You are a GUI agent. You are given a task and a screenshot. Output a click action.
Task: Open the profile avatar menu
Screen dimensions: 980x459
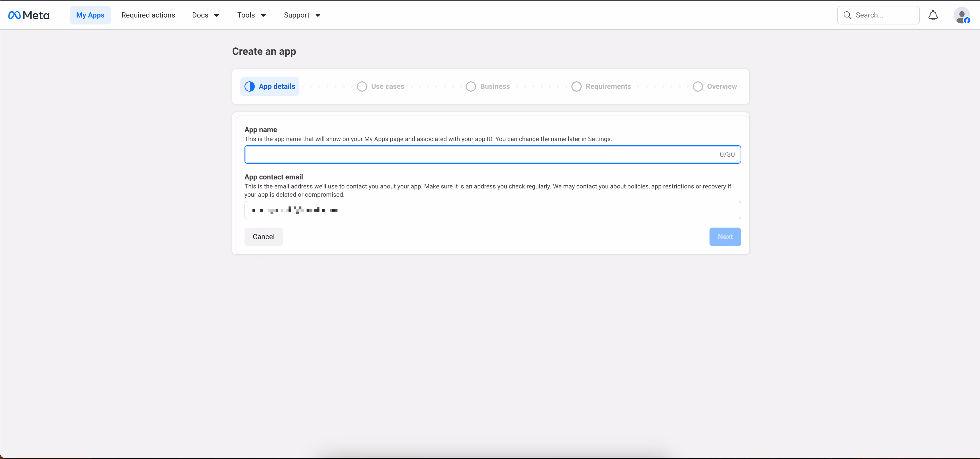pos(961,15)
